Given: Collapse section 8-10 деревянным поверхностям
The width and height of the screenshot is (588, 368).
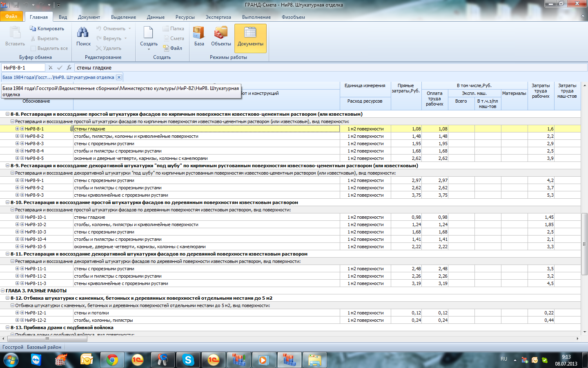Looking at the screenshot, I should (7, 202).
